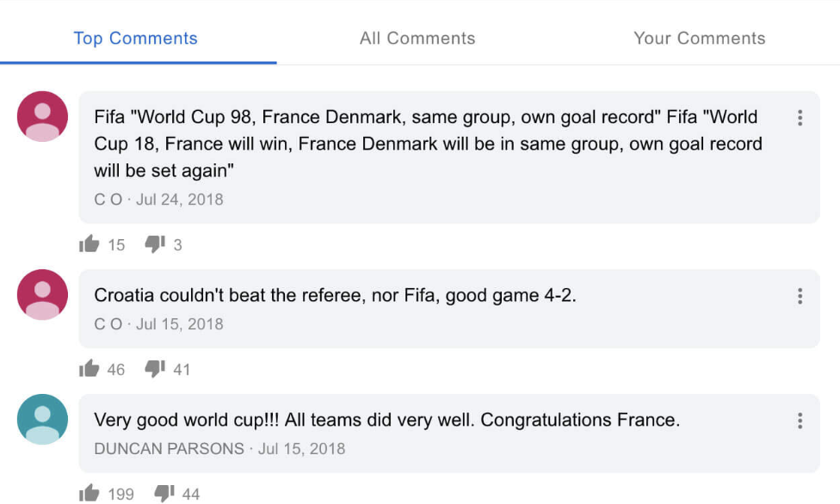Click the Very good world cup comment text
Screen dimensions: 840x504
(386, 421)
